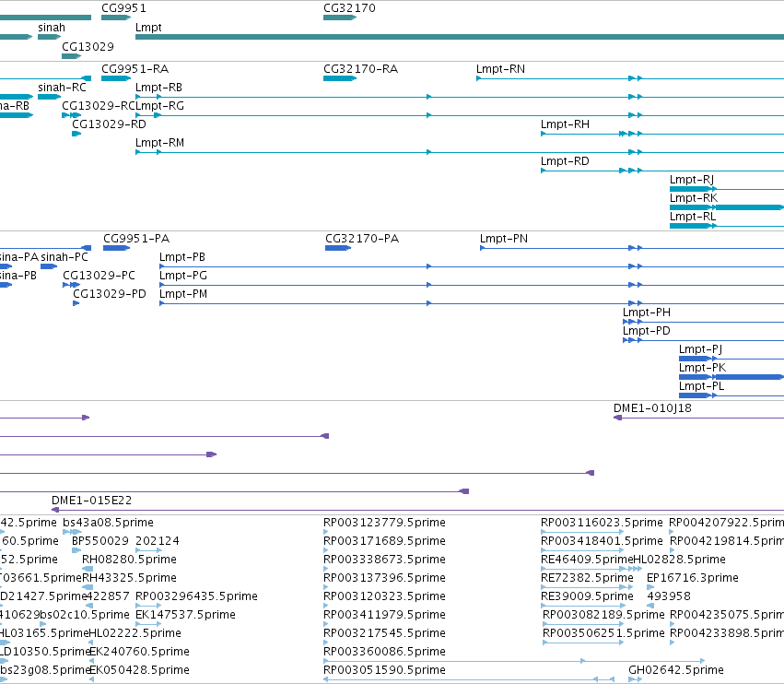Select the CG13029 gene label
The width and height of the screenshot is (784, 684).
88,46
